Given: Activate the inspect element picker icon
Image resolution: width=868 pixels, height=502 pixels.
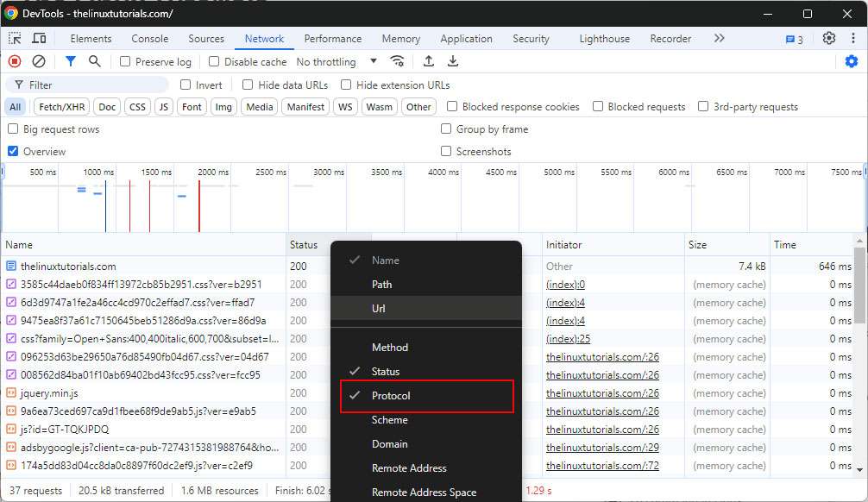Looking at the screenshot, I should click(x=15, y=38).
